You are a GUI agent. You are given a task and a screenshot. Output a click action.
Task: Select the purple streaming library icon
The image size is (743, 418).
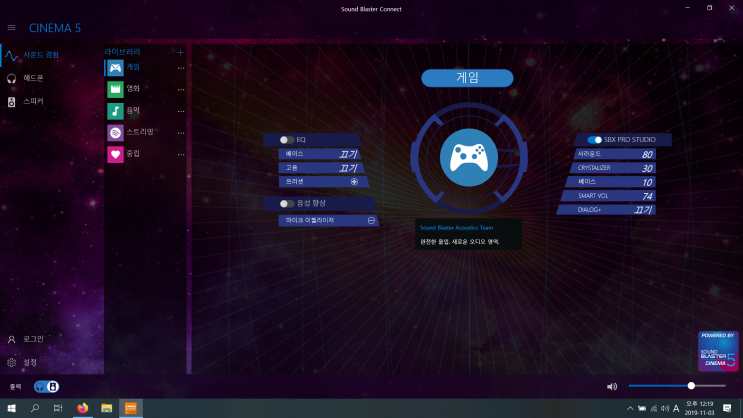pos(115,133)
